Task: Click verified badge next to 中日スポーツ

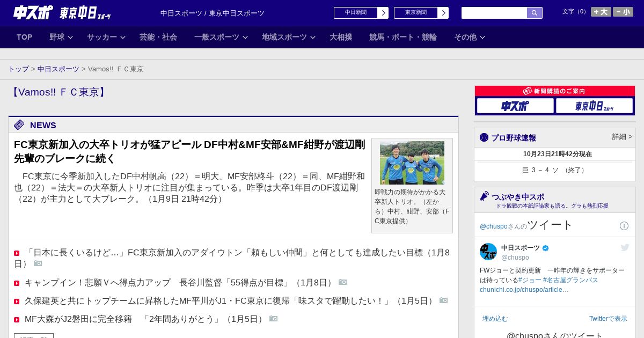Action: pyautogui.click(x=546, y=248)
